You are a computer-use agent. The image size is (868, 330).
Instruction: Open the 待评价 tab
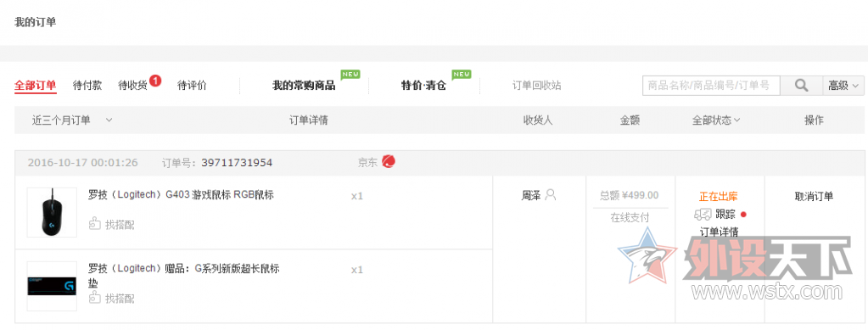coord(192,86)
